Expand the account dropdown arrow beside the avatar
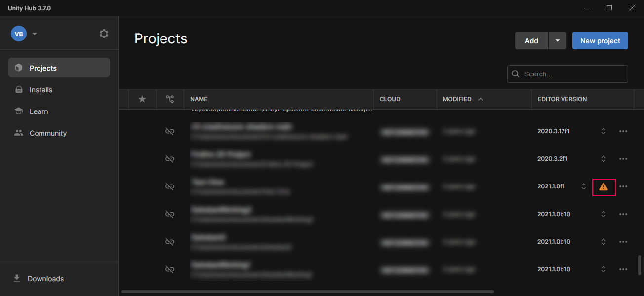644x296 pixels. point(35,34)
